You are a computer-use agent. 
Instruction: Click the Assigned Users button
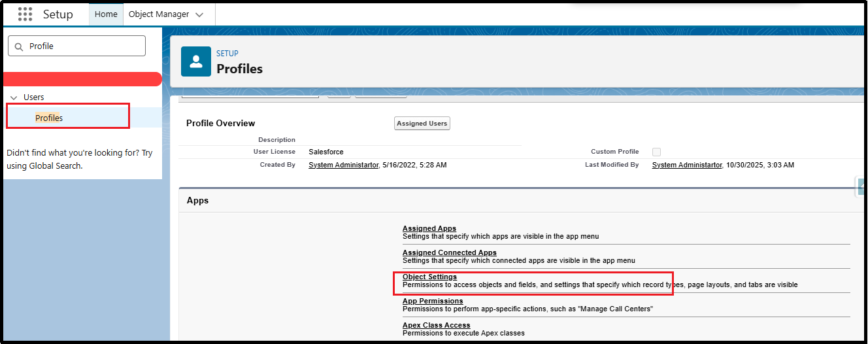pyautogui.click(x=422, y=124)
